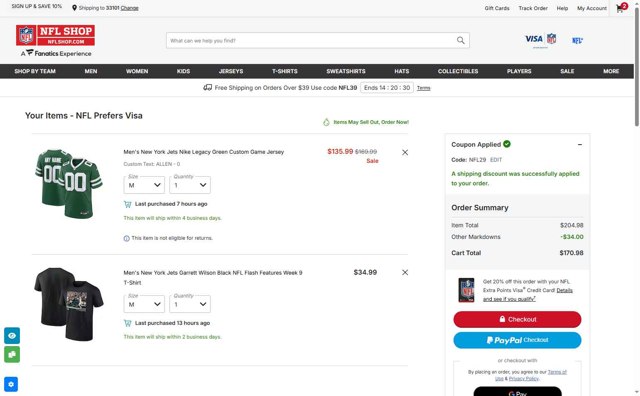Click the items may sell out flame icon
This screenshot has width=640, height=396.
tap(326, 122)
